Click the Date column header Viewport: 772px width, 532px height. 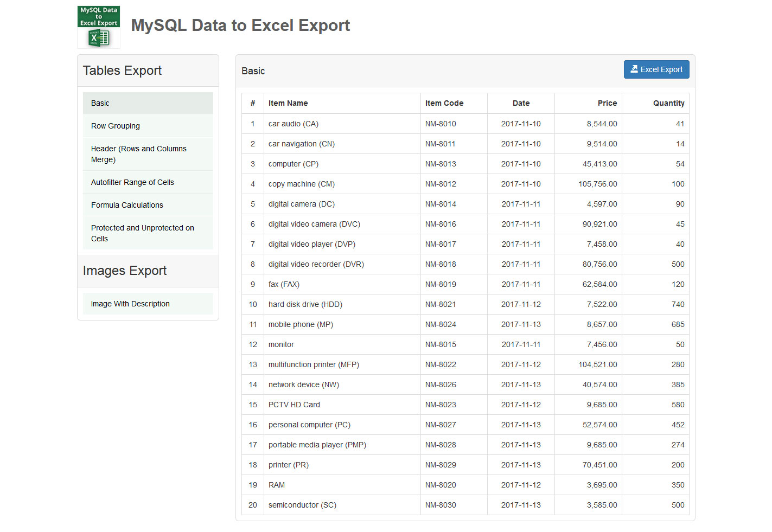(x=521, y=103)
